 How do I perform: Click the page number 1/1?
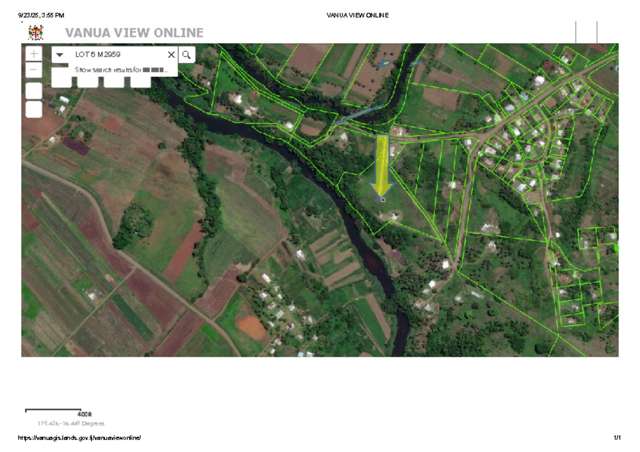click(x=617, y=438)
